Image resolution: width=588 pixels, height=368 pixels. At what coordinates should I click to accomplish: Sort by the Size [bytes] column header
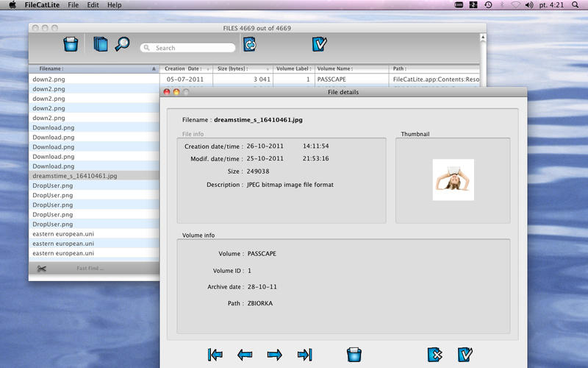pyautogui.click(x=243, y=68)
